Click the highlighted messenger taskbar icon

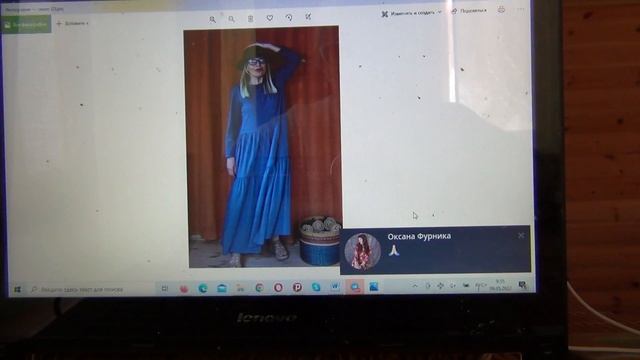click(355, 287)
